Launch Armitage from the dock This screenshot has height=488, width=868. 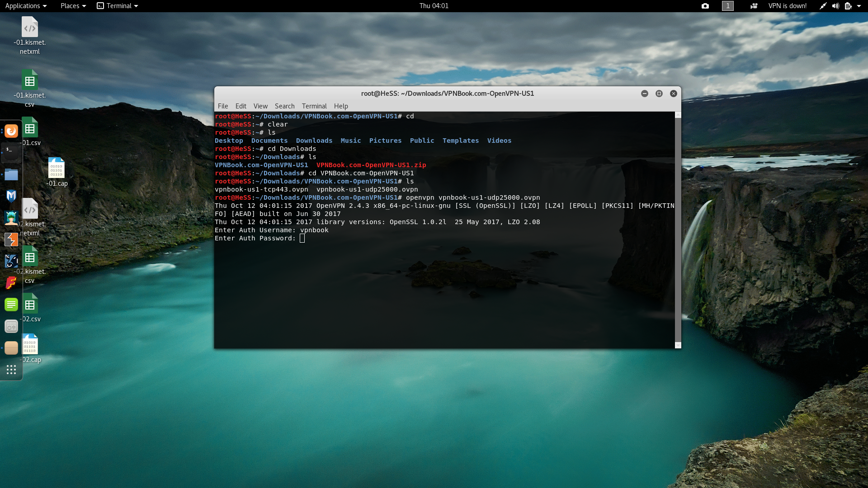coord(11,218)
